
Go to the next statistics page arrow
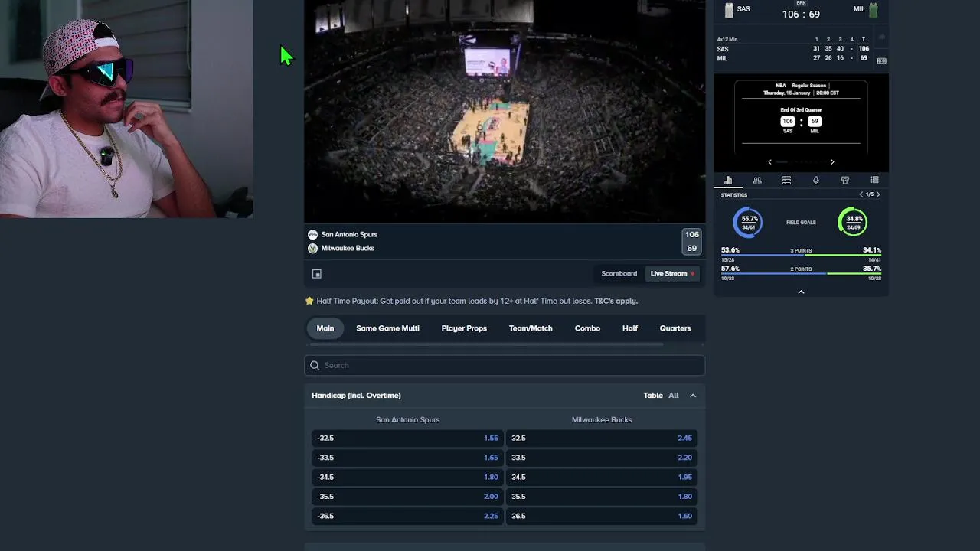click(x=878, y=194)
